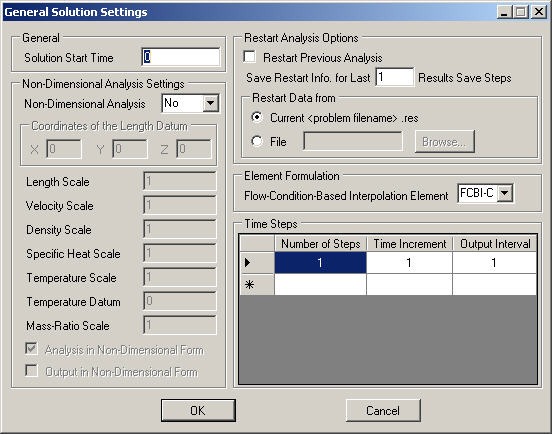
Task: Open the Non-Dimensional Analysis dropdown
Action: coord(211,103)
